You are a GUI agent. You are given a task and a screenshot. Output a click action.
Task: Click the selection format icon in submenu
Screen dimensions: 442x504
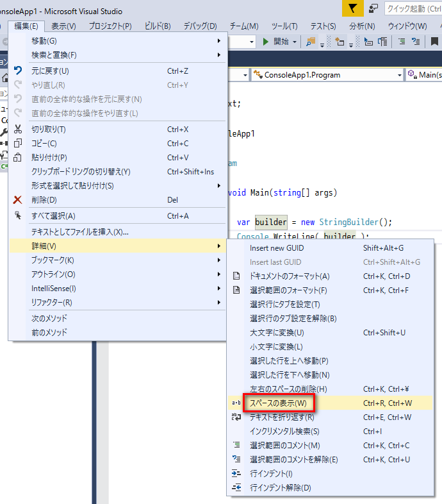coord(236,290)
